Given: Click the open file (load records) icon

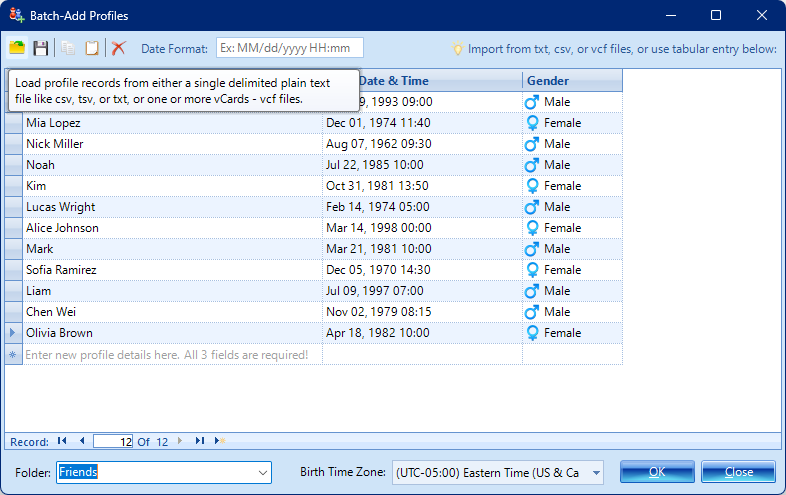Looking at the screenshot, I should [17, 48].
